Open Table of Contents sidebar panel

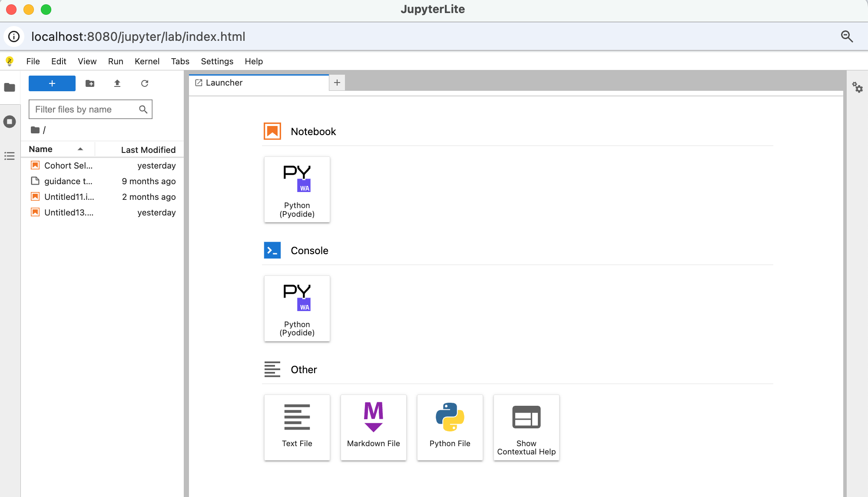point(10,156)
